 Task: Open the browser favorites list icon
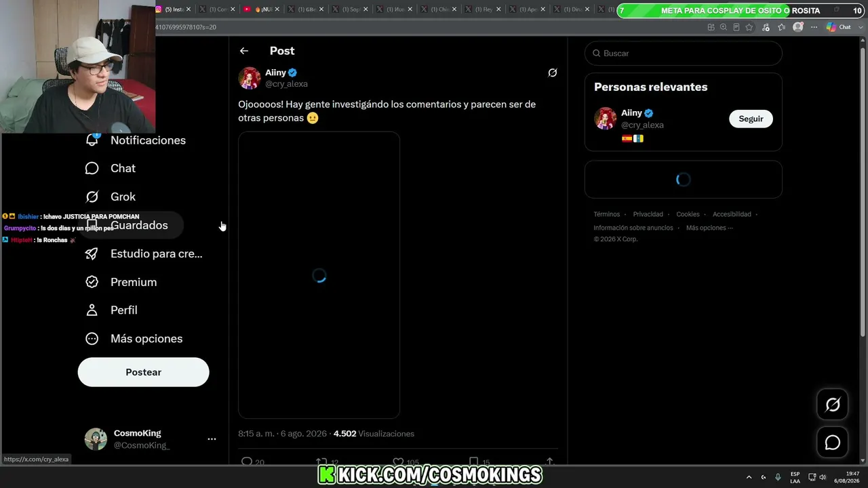(781, 27)
